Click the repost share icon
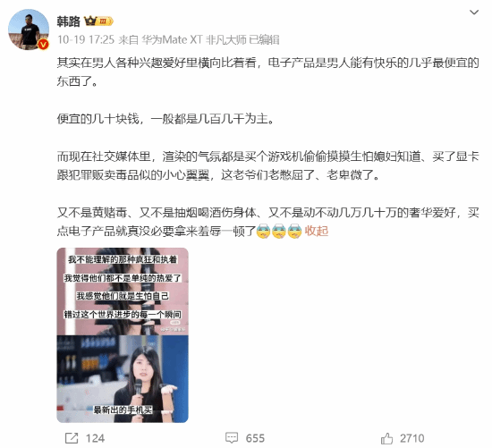Screen dimensions: 492x448 pos(72,438)
